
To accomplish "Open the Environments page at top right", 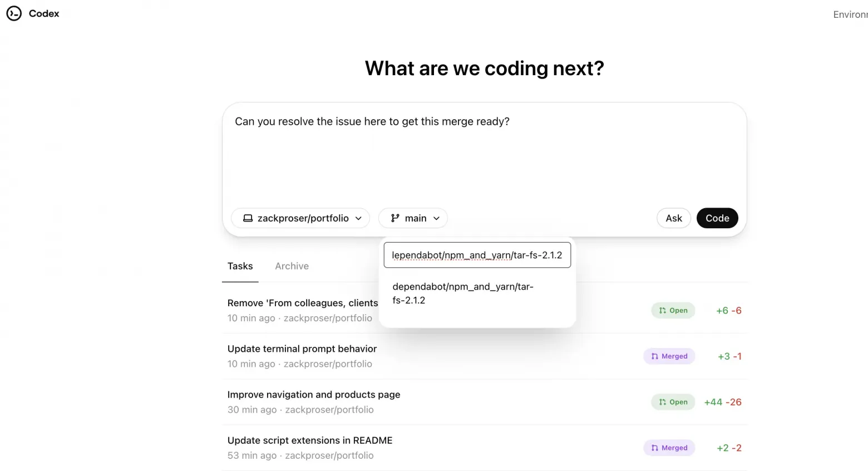I will (850, 14).
